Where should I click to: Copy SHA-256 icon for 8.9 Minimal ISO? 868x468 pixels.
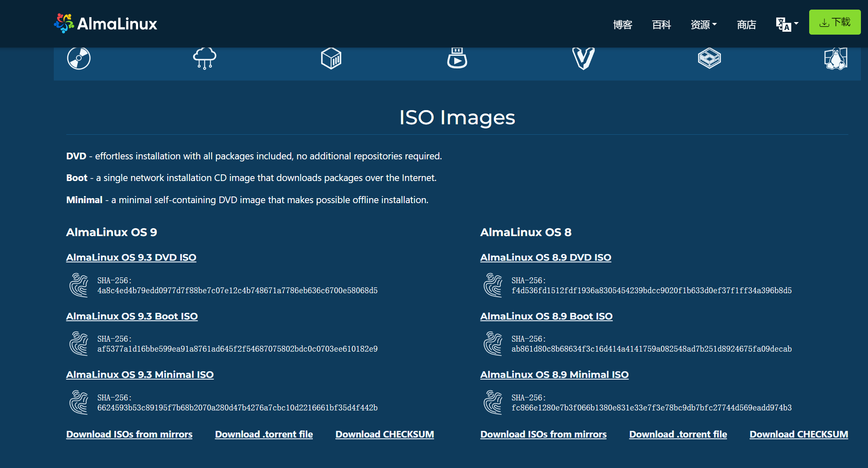coord(493,403)
